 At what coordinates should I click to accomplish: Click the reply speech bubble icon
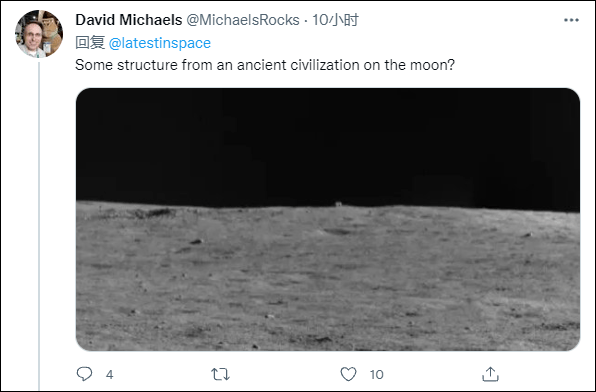click(x=84, y=374)
